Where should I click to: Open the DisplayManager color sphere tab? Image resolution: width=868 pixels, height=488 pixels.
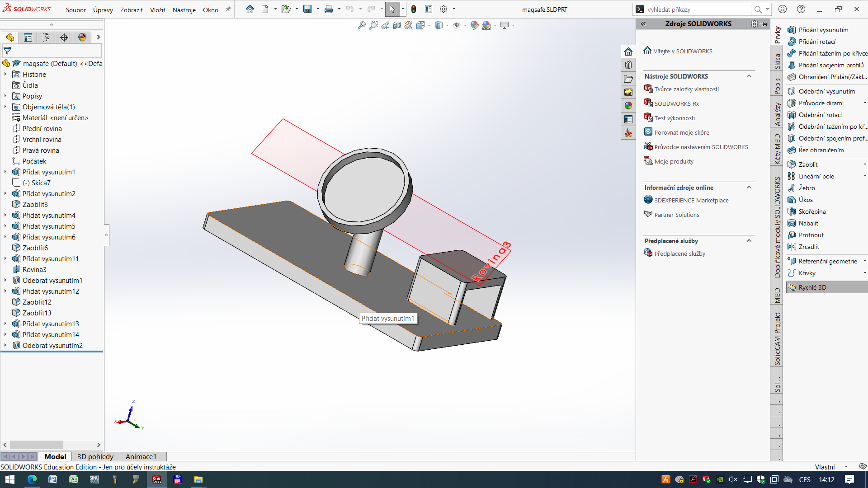pyautogui.click(x=82, y=37)
